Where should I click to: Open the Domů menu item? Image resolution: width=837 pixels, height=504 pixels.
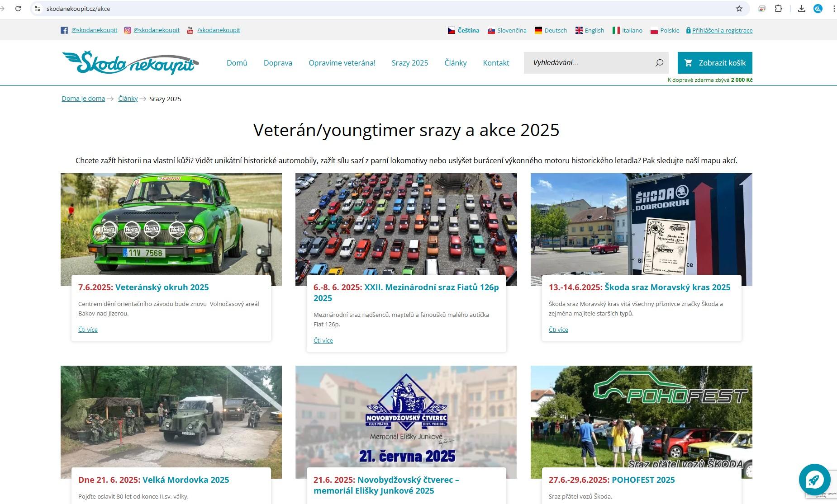pos(237,63)
